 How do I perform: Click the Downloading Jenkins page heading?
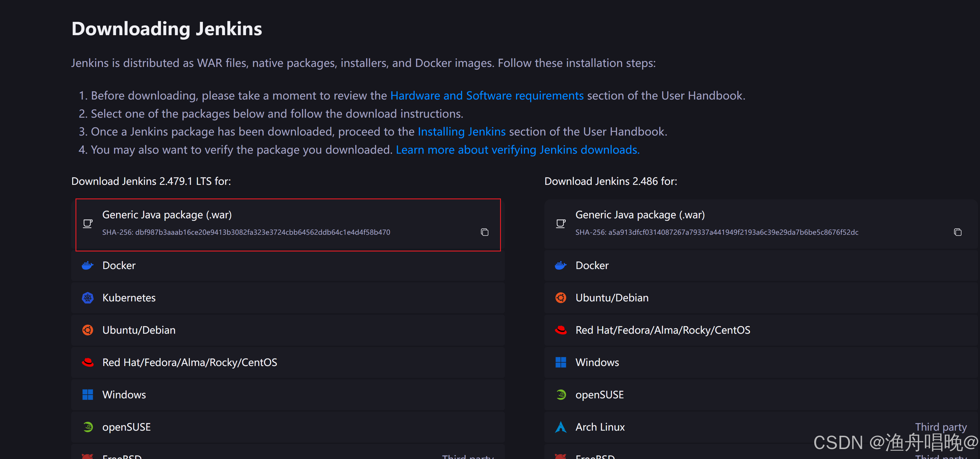[167, 29]
